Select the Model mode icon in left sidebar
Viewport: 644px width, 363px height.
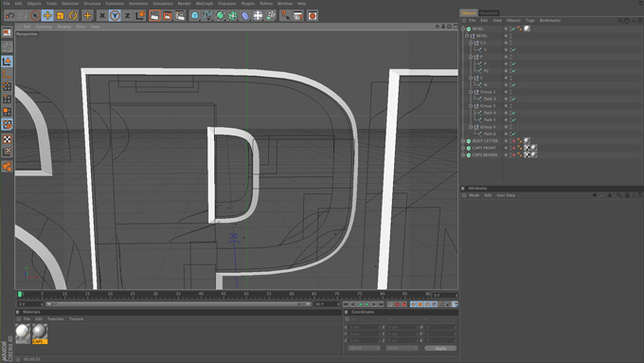pos(7,62)
